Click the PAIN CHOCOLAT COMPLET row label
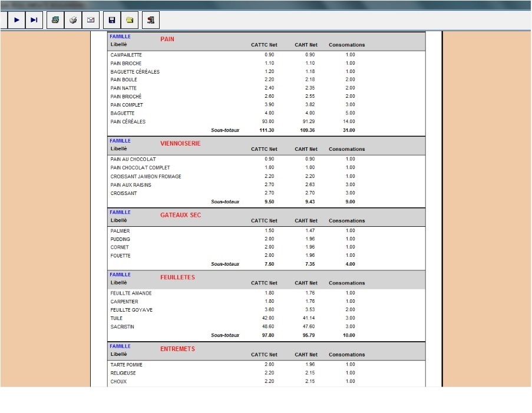This screenshot has height=413, width=532. [140, 168]
